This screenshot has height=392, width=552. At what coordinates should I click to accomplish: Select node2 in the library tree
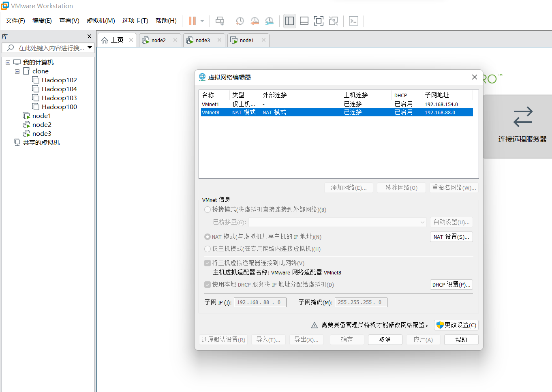pyautogui.click(x=42, y=125)
